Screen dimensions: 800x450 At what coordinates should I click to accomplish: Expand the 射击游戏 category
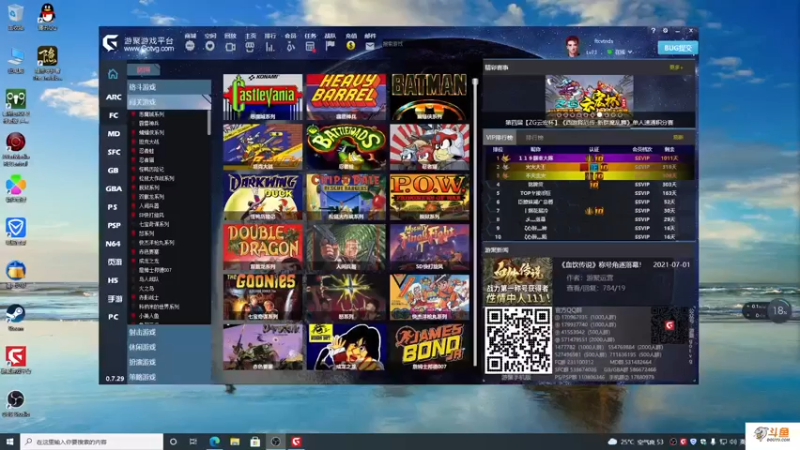tap(169, 332)
